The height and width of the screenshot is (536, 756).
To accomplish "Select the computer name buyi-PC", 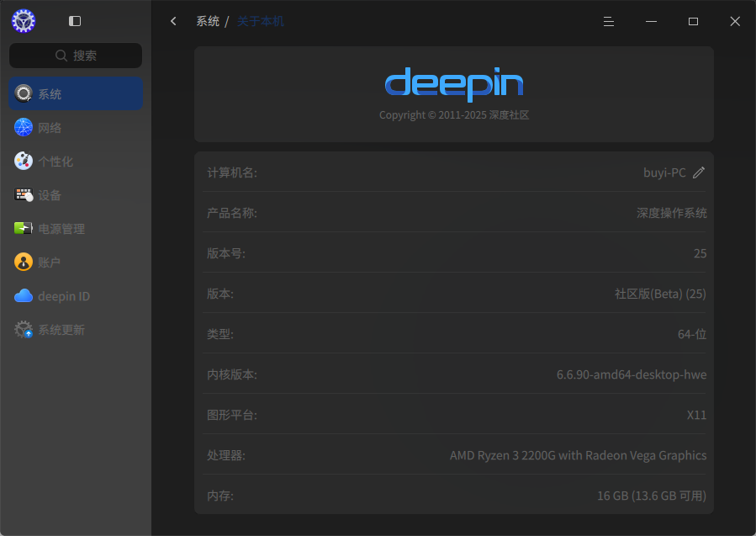I will pos(664,172).
